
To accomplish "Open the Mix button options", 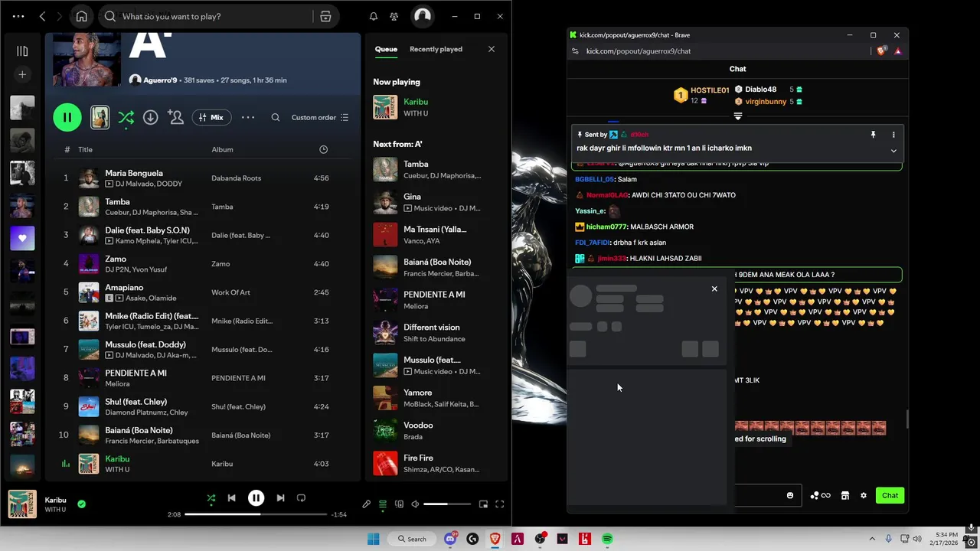I will 211,117.
